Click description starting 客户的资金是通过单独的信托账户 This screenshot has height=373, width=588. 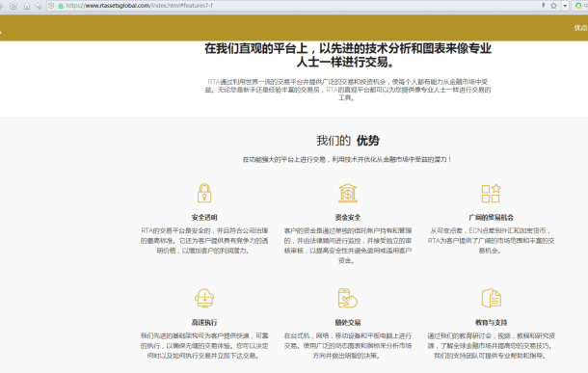pyautogui.click(x=348, y=246)
